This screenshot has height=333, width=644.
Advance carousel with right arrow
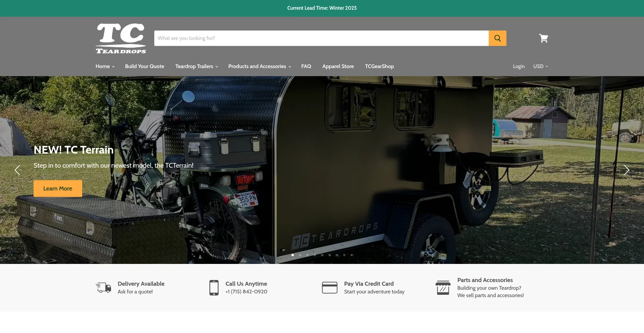(626, 170)
